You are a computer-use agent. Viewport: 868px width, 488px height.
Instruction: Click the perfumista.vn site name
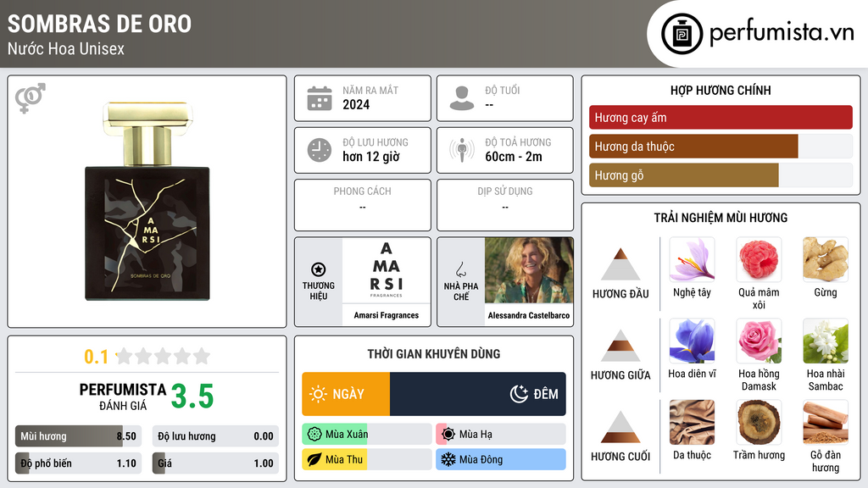tap(782, 33)
